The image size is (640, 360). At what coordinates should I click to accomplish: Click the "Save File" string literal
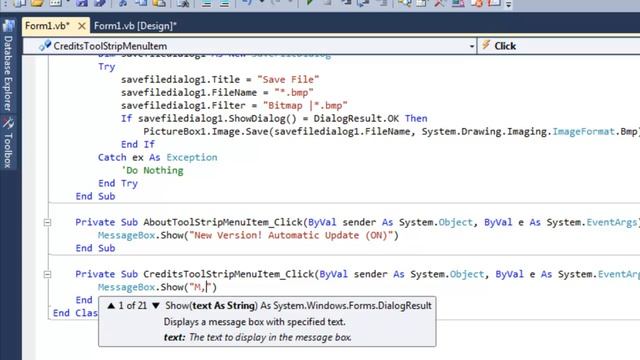coord(288,80)
